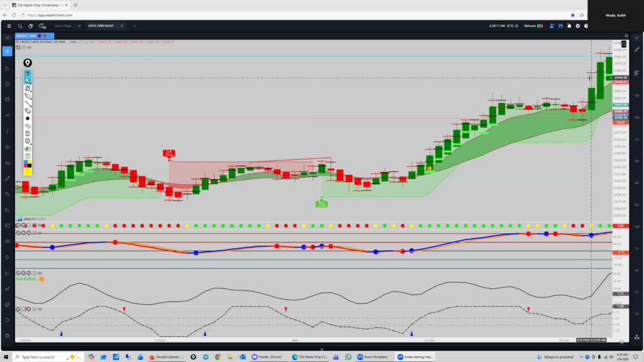Select the arrow cursor drawing tool
Viewport: 644px width, 362px height.
[28, 80]
